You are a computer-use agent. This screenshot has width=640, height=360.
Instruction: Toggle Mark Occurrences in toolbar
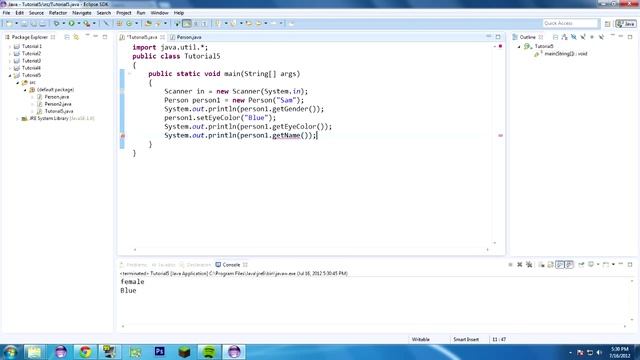pos(187,23)
